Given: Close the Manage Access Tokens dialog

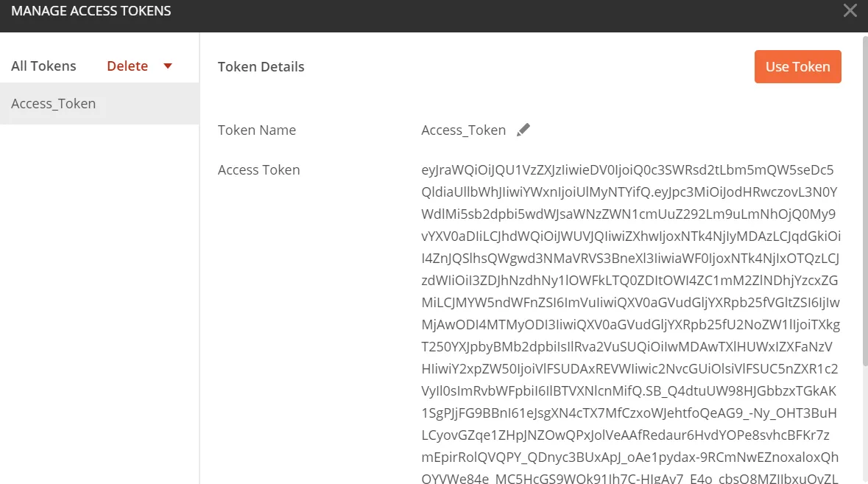Looking at the screenshot, I should [850, 10].
